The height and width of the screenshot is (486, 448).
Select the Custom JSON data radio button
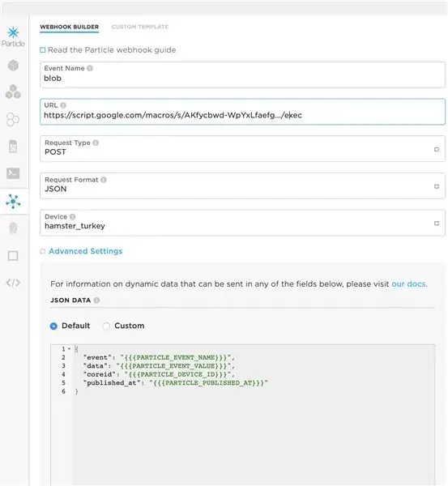(x=106, y=326)
